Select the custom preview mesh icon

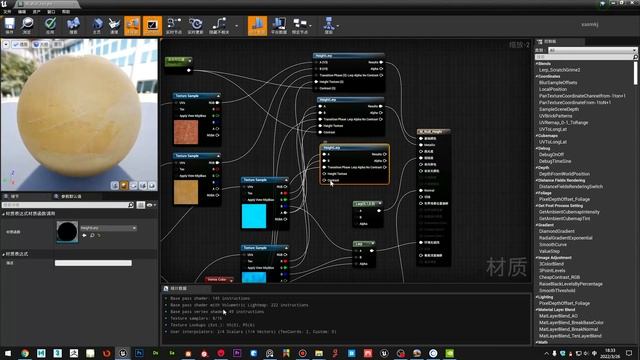[x=152, y=186]
